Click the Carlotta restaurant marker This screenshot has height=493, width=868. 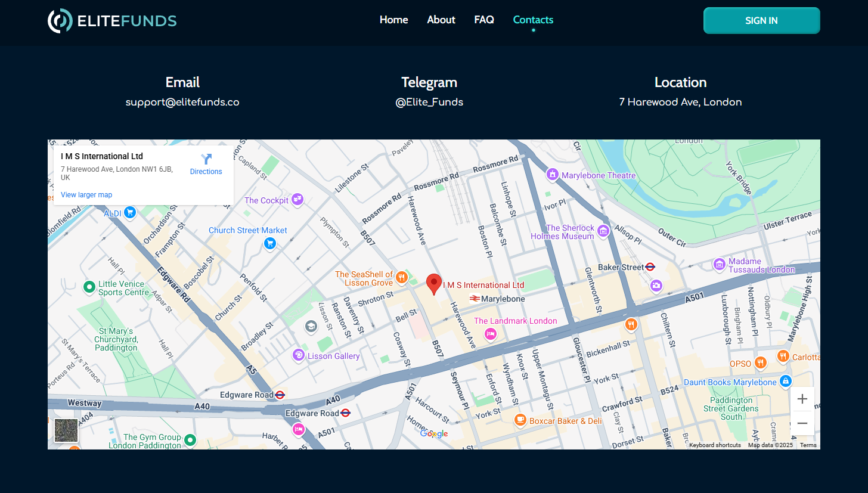(783, 356)
